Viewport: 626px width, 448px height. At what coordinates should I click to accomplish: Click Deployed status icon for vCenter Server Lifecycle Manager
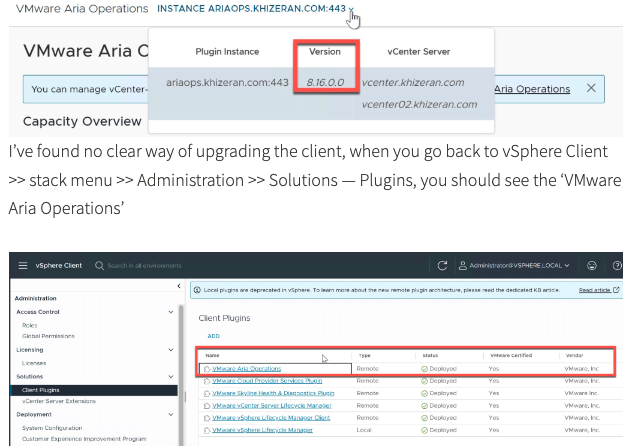point(424,406)
